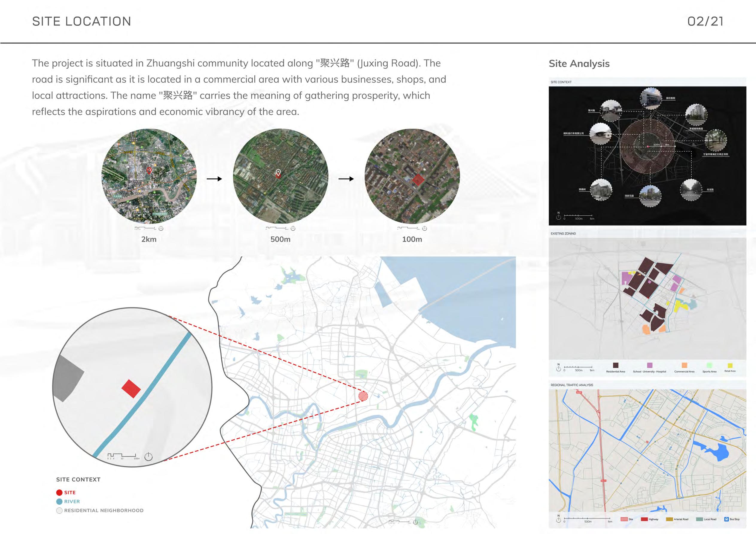Click the red dashed site circle on the city map

(x=363, y=396)
